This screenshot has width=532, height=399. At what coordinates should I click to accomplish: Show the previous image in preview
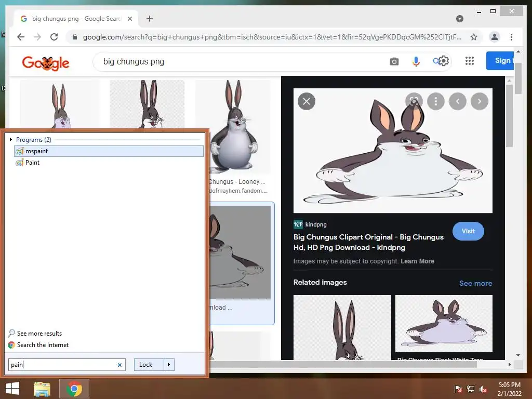457,101
